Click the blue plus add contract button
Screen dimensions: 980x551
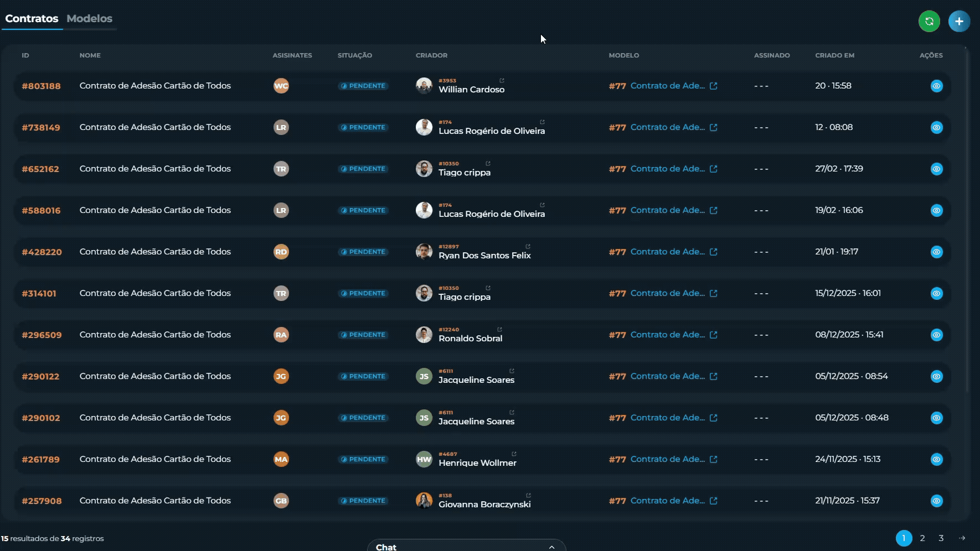[959, 22]
